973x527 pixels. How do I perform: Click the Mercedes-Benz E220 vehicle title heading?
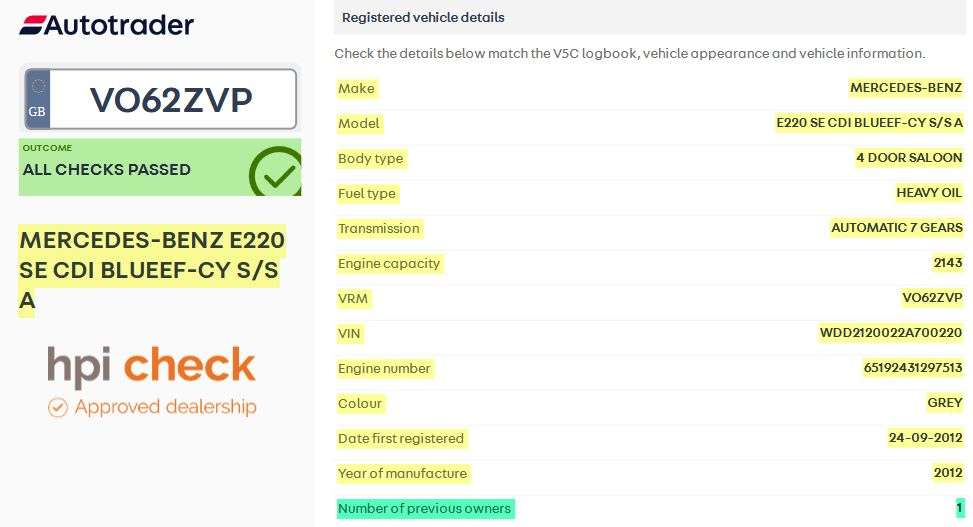pos(151,270)
